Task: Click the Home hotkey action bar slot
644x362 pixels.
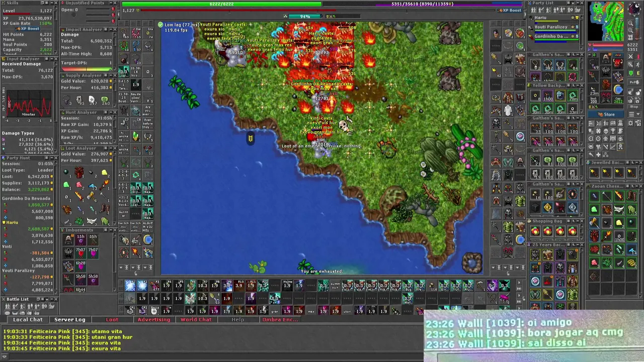Action: (x=287, y=286)
